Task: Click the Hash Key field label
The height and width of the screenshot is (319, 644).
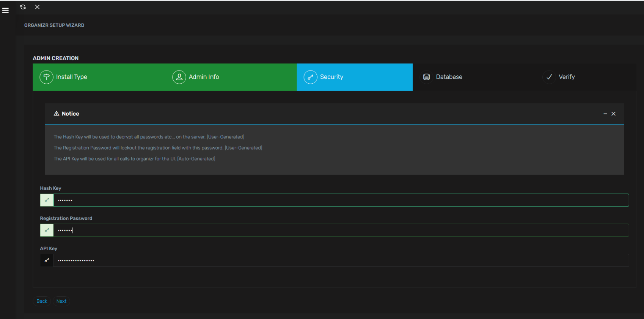Action: 50,188
